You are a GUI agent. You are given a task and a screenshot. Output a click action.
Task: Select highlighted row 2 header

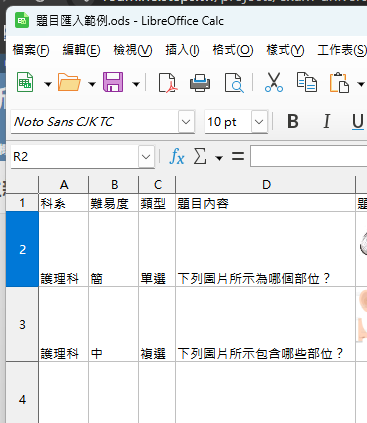[x=22, y=249]
